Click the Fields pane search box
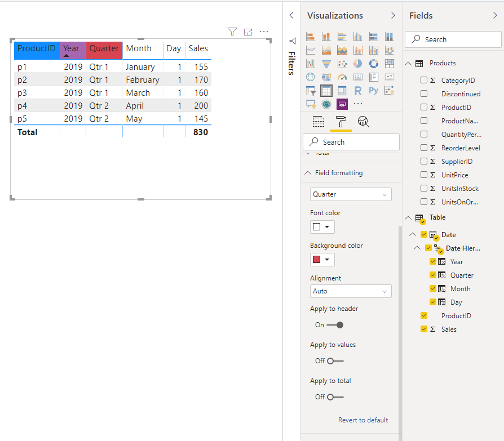The width and height of the screenshot is (504, 441). [x=453, y=39]
